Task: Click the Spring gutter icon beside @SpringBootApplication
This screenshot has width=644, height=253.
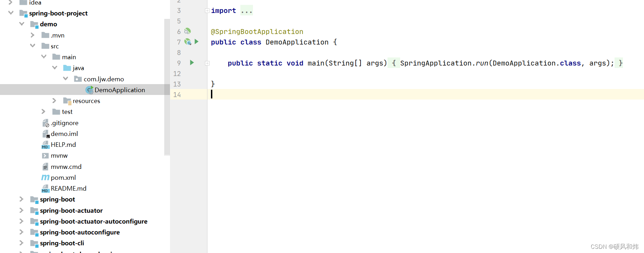Action: pos(187,31)
